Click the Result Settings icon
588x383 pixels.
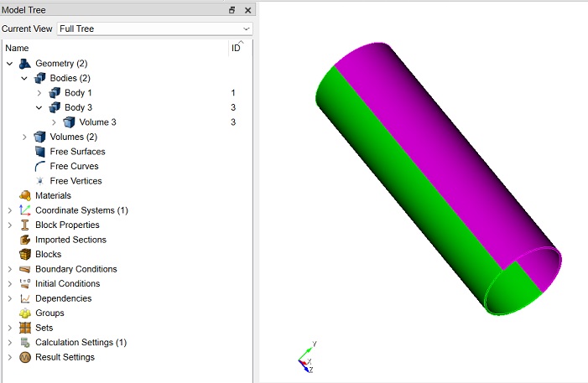coord(25,358)
